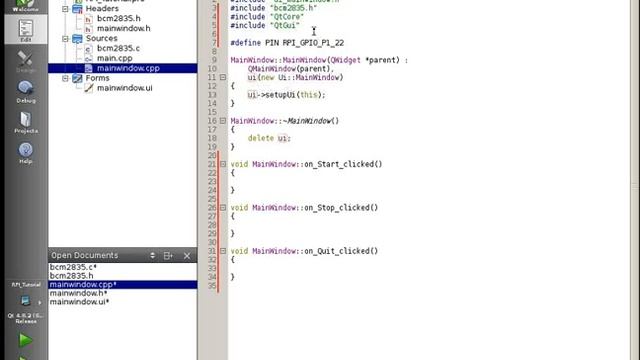Click the Sources folder icon
640x360 pixels.
click(x=77, y=38)
